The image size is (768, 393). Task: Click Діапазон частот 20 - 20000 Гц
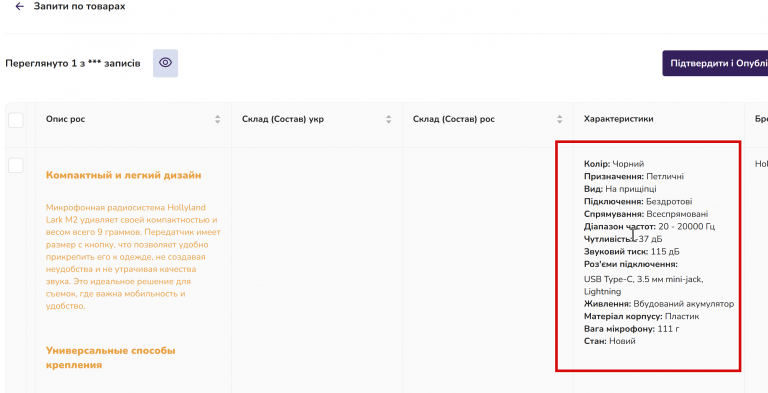[649, 226]
